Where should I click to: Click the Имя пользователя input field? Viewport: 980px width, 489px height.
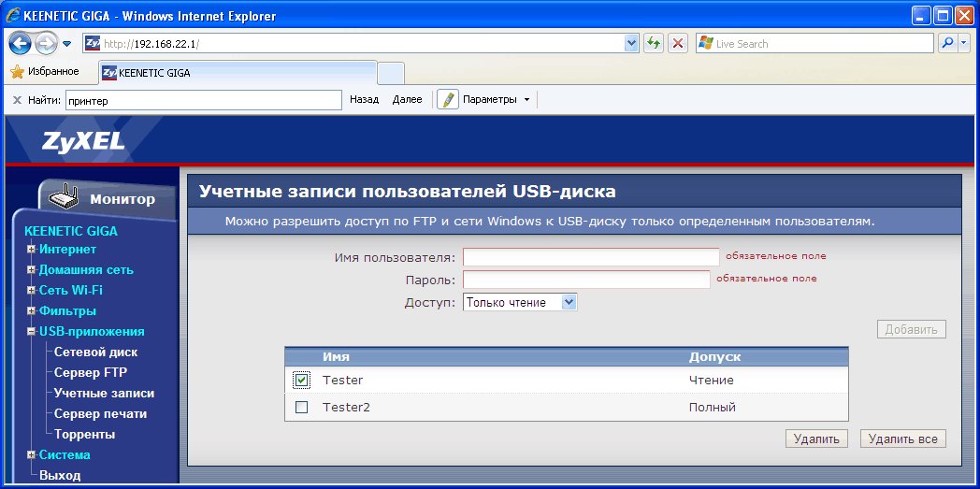pos(591,257)
